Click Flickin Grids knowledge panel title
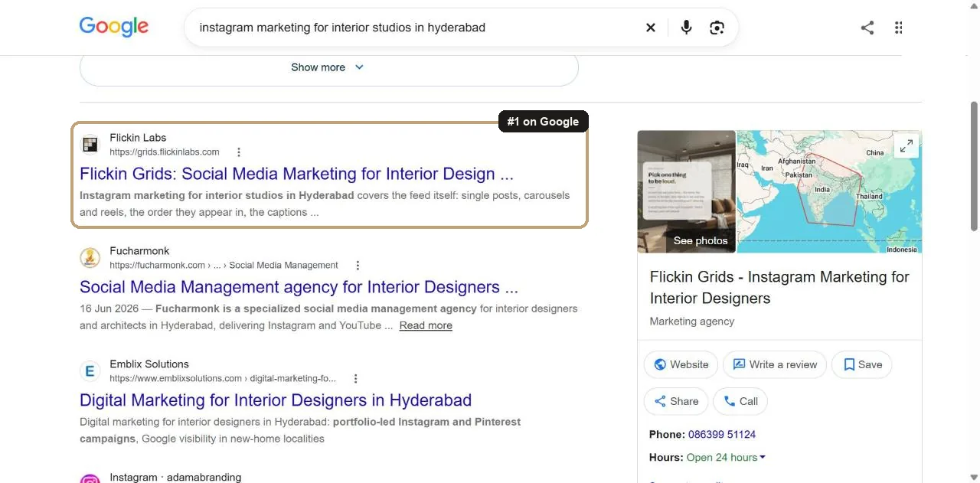 click(779, 288)
